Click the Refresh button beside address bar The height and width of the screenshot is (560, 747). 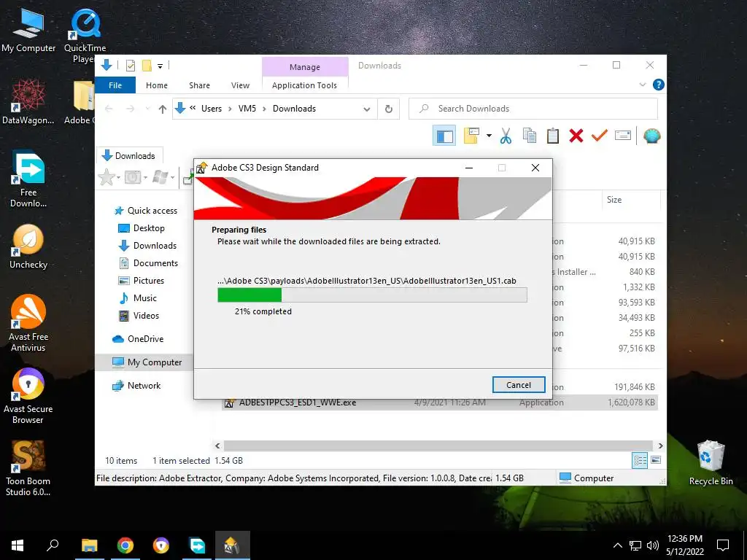pos(389,109)
